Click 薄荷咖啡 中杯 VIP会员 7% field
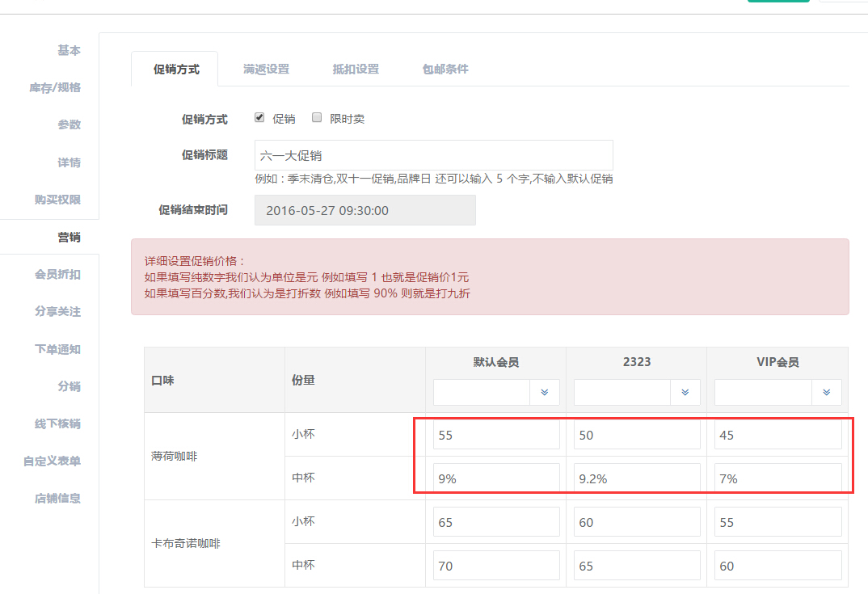Screen dimensions: 868x594 click(777, 478)
